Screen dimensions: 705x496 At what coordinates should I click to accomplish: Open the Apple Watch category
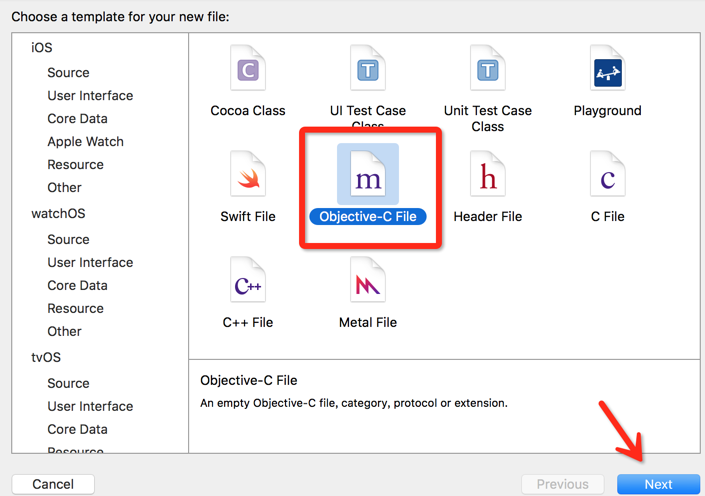(x=85, y=142)
